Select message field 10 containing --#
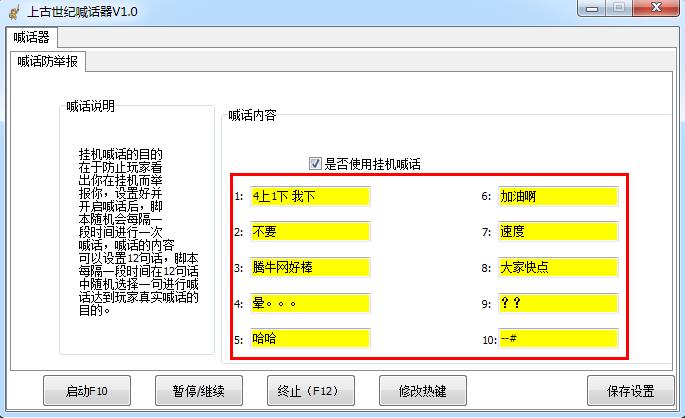This screenshot has height=418, width=685. 558,339
